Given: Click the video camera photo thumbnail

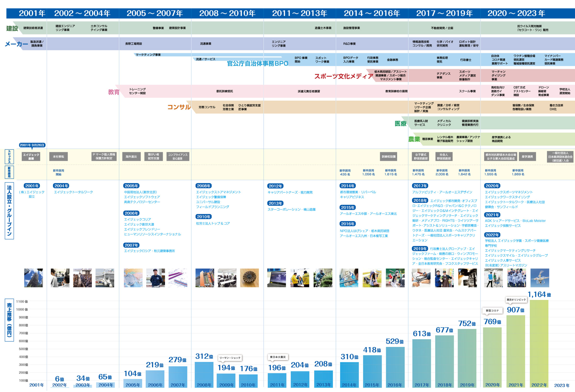Looking at the screenshot, I should [467, 278].
